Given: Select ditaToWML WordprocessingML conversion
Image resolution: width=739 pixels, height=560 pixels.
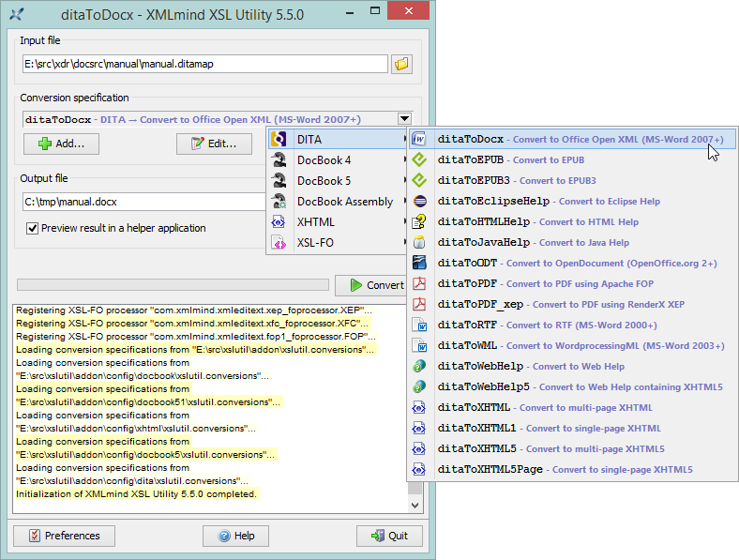Looking at the screenshot, I should (572, 345).
